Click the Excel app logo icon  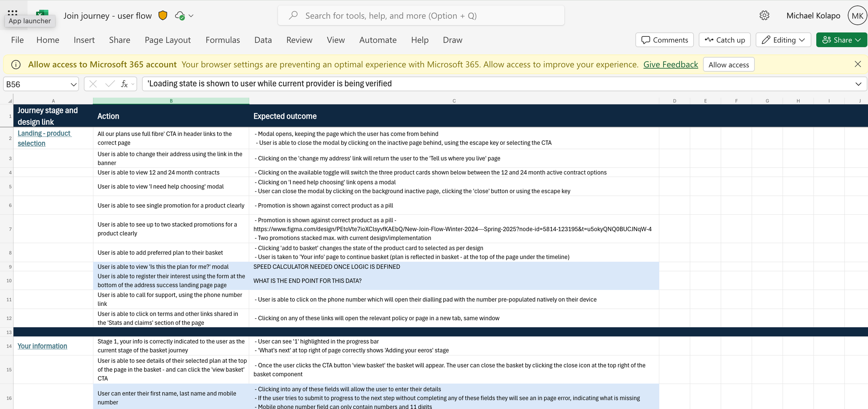(x=42, y=13)
